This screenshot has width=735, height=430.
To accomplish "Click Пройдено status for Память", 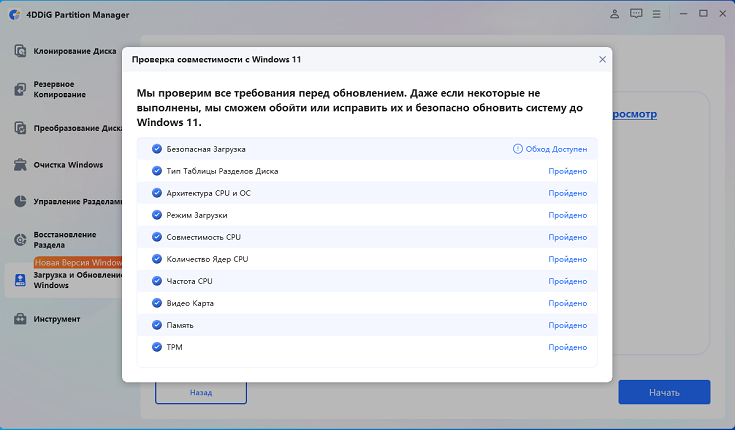I will pos(568,325).
